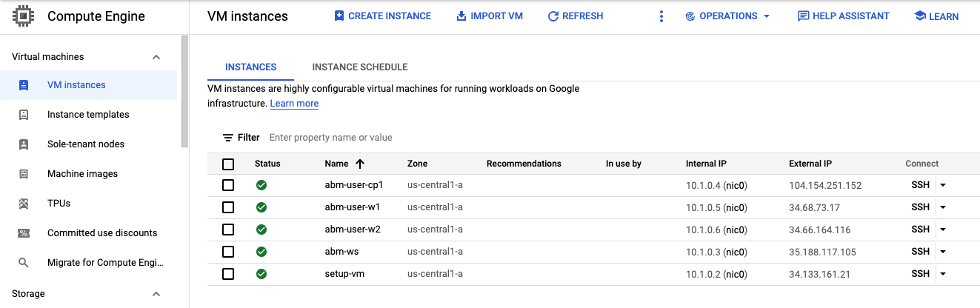Click the Import VM button
980x308 pixels.
(x=490, y=16)
